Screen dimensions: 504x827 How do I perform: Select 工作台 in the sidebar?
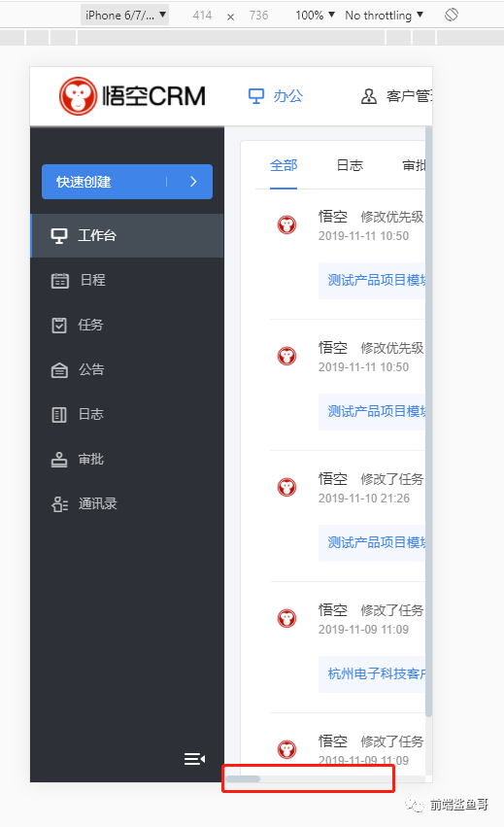(127, 235)
